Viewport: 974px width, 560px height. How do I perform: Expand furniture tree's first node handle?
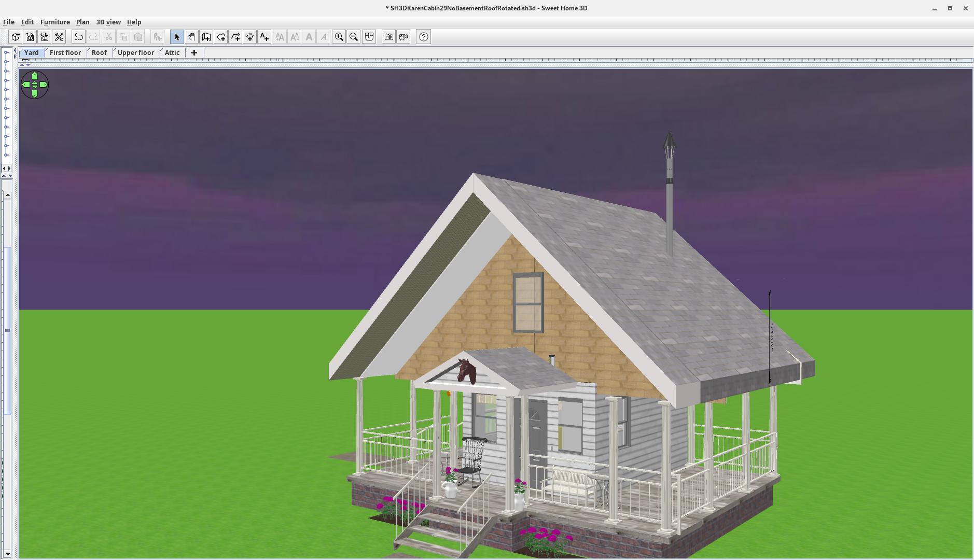[6, 52]
